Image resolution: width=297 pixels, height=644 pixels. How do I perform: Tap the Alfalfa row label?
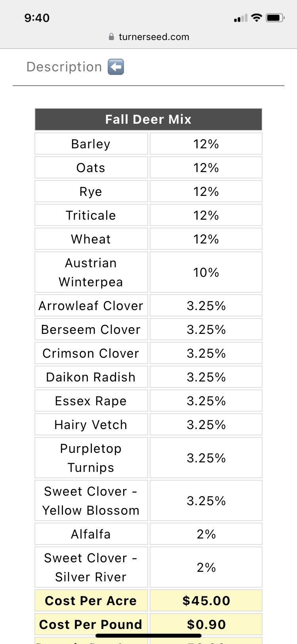pos(91,534)
